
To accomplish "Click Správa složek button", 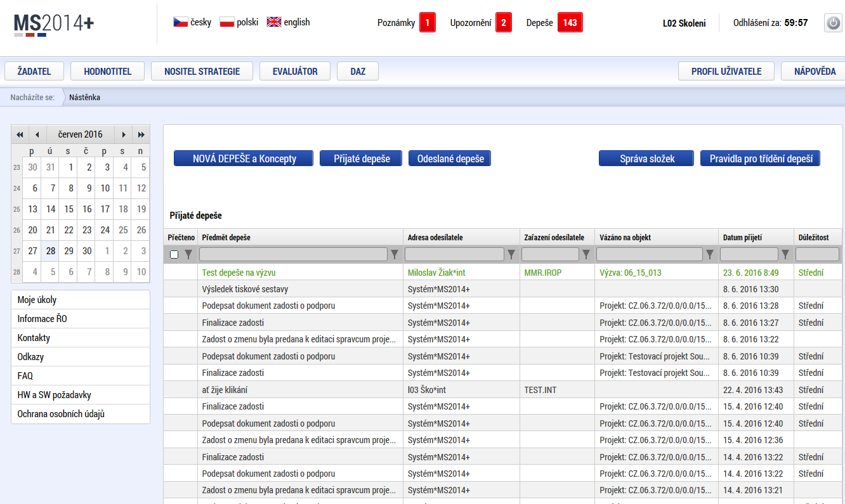I will (646, 158).
